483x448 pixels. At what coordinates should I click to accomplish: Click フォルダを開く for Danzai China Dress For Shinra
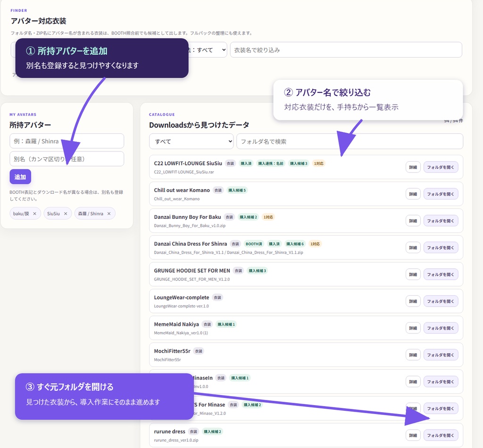point(441,248)
